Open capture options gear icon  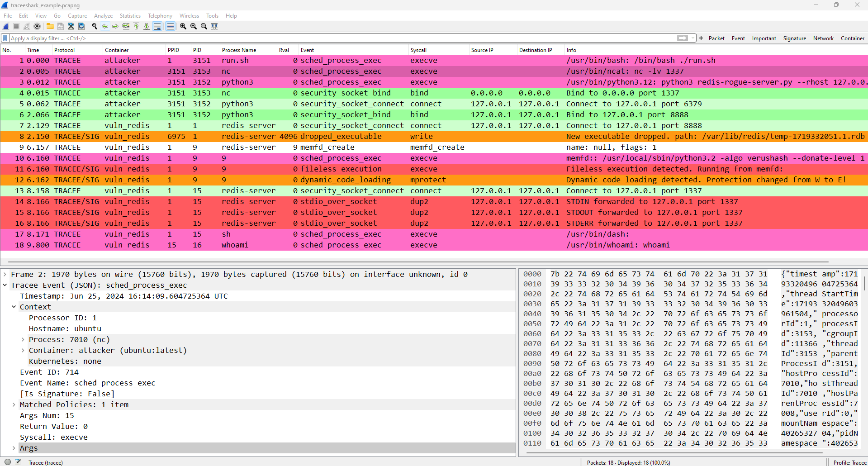click(x=37, y=26)
